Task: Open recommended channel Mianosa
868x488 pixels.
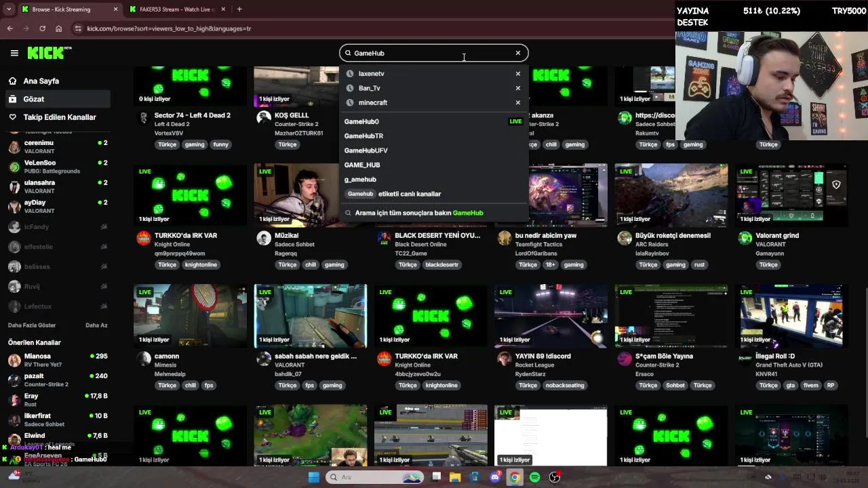Action: pyautogui.click(x=57, y=360)
